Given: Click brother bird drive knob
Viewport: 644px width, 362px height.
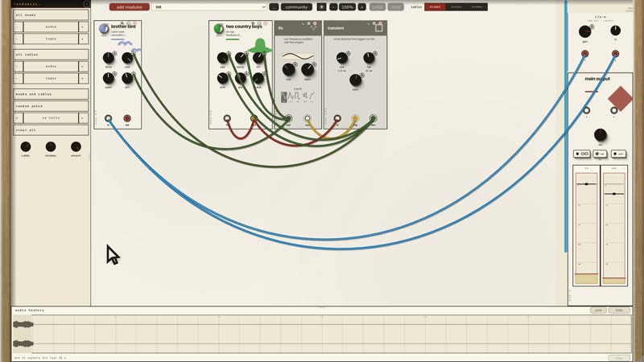Looking at the screenshot, I should click(109, 58).
